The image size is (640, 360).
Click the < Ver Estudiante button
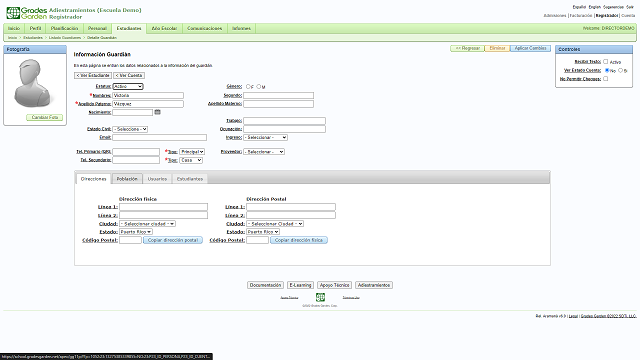point(93,76)
